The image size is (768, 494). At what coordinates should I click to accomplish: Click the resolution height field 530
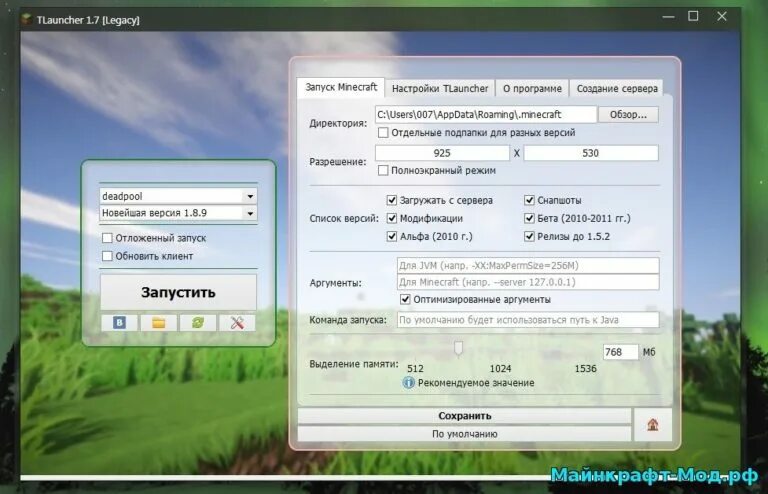click(x=591, y=153)
